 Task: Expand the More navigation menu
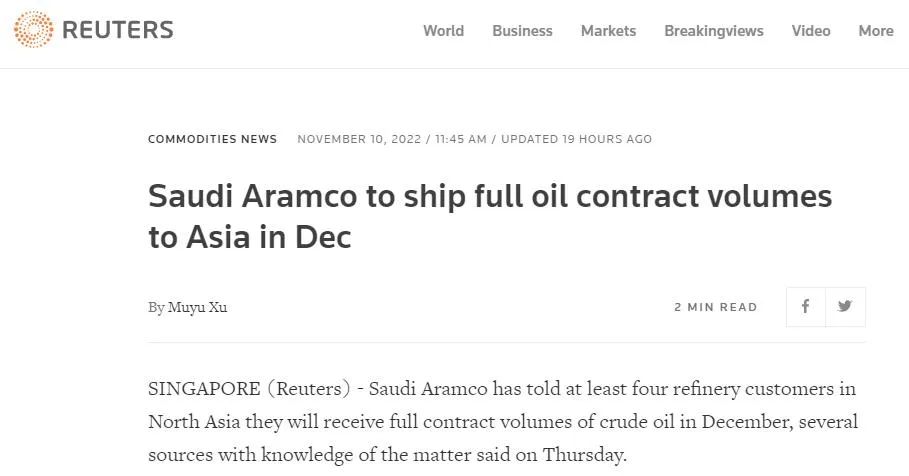[x=875, y=31]
